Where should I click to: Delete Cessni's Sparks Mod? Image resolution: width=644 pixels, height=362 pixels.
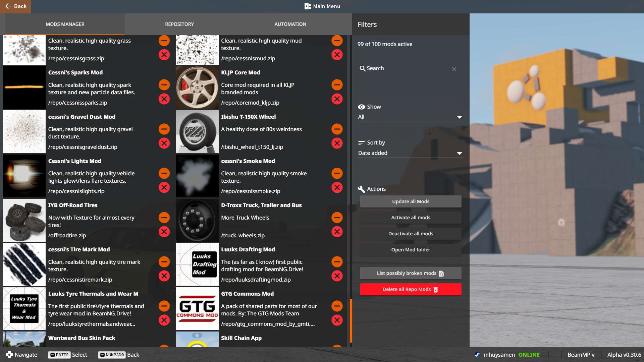[164, 99]
